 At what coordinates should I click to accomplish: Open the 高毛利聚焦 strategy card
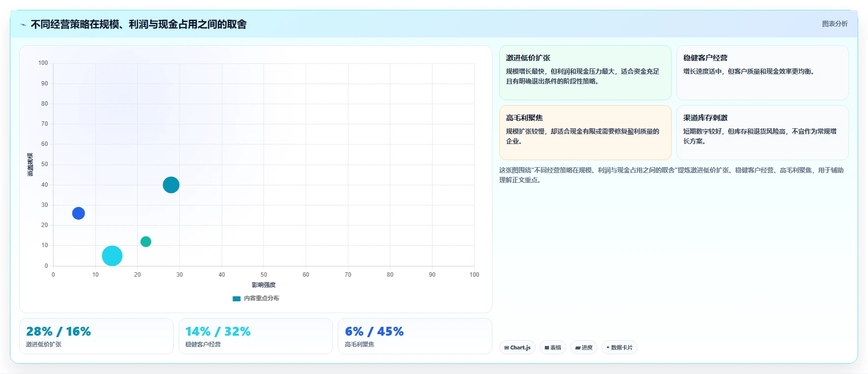(585, 133)
